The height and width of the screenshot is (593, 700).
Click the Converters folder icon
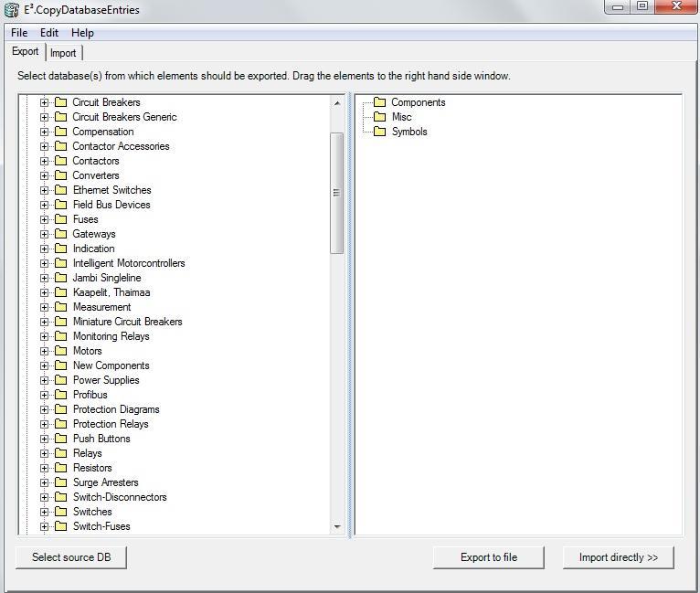[60, 175]
